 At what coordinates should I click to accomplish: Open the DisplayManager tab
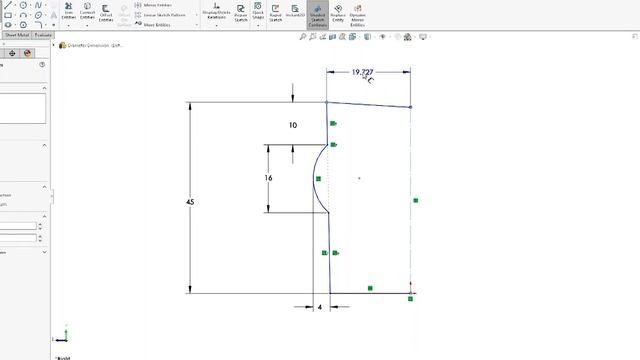27,53
